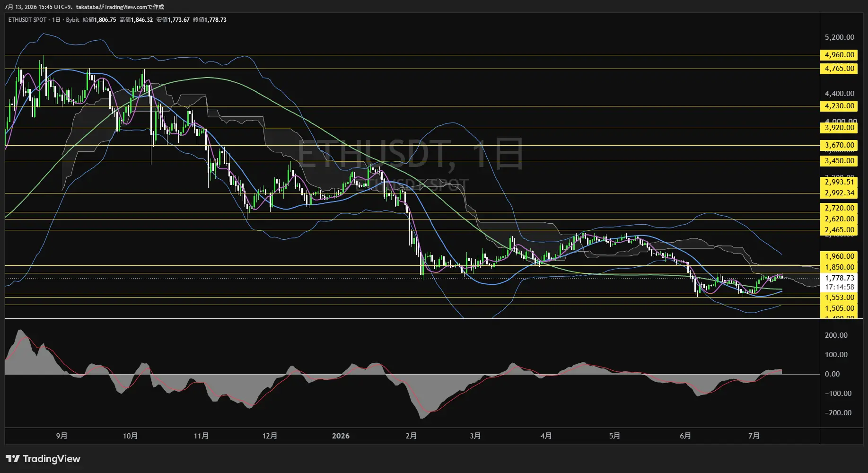Click the 3,920.00 price level label
This screenshot has width=868, height=473.
coord(839,128)
